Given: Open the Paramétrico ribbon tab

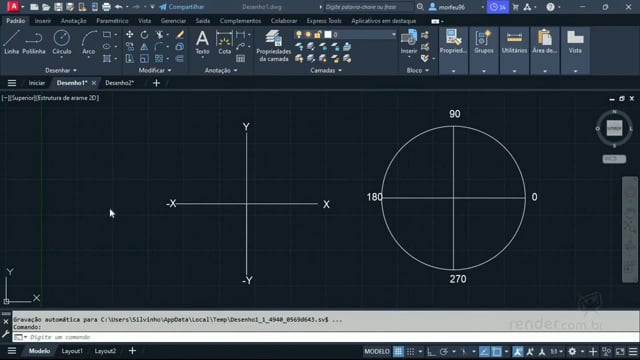Looking at the screenshot, I should pos(112,21).
